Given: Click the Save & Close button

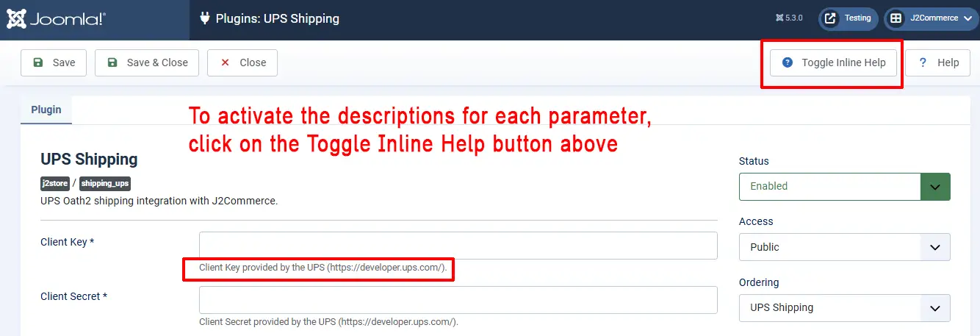Looking at the screenshot, I should pos(147,62).
